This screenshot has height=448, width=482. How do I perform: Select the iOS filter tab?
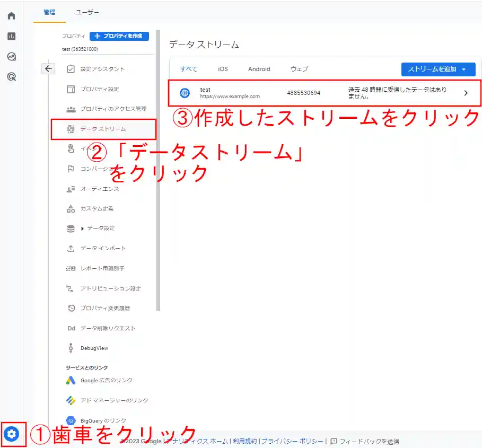point(223,69)
